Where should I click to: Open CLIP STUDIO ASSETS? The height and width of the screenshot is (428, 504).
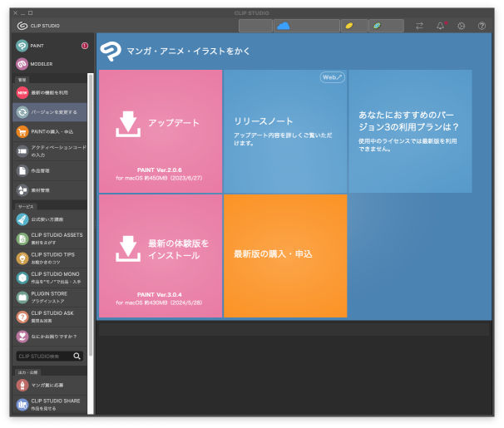tap(50, 239)
